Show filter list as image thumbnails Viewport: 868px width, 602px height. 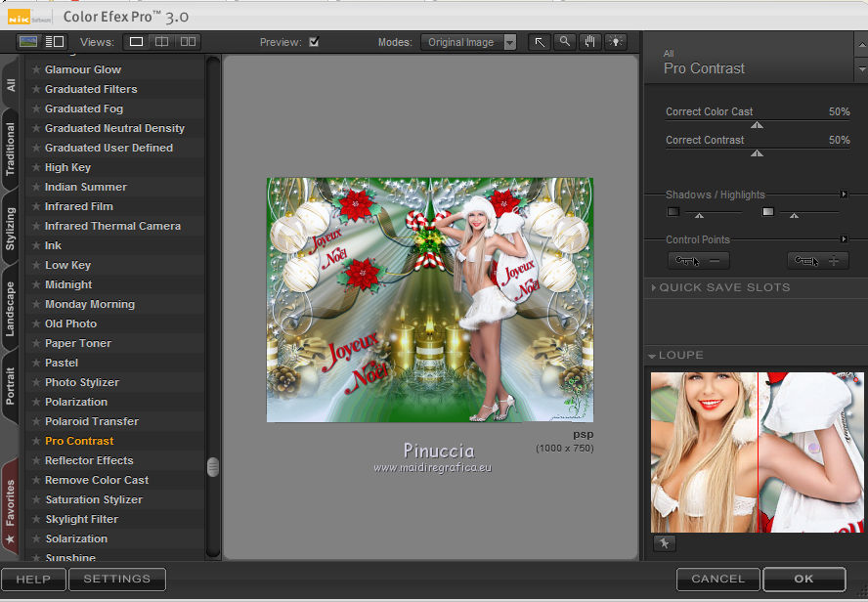28,41
